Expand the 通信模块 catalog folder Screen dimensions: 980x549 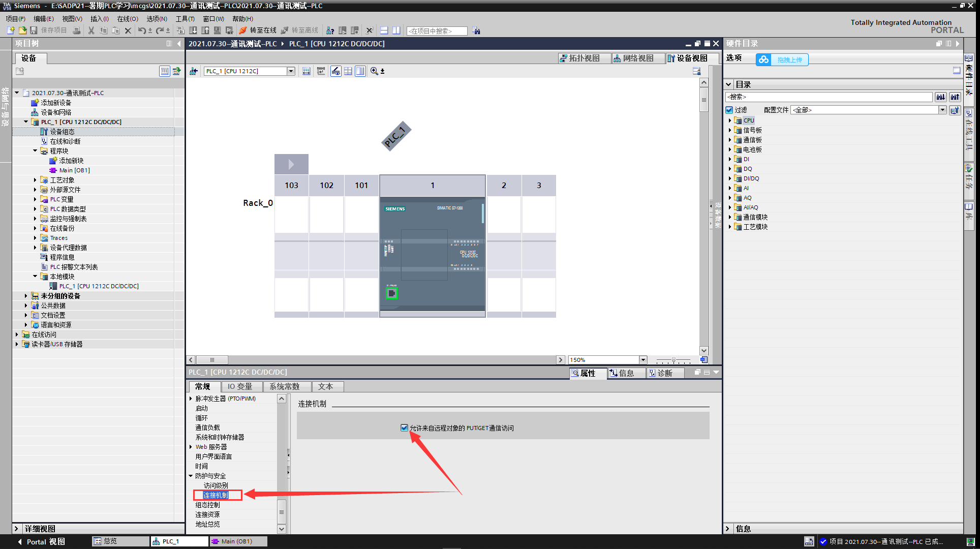[730, 217]
